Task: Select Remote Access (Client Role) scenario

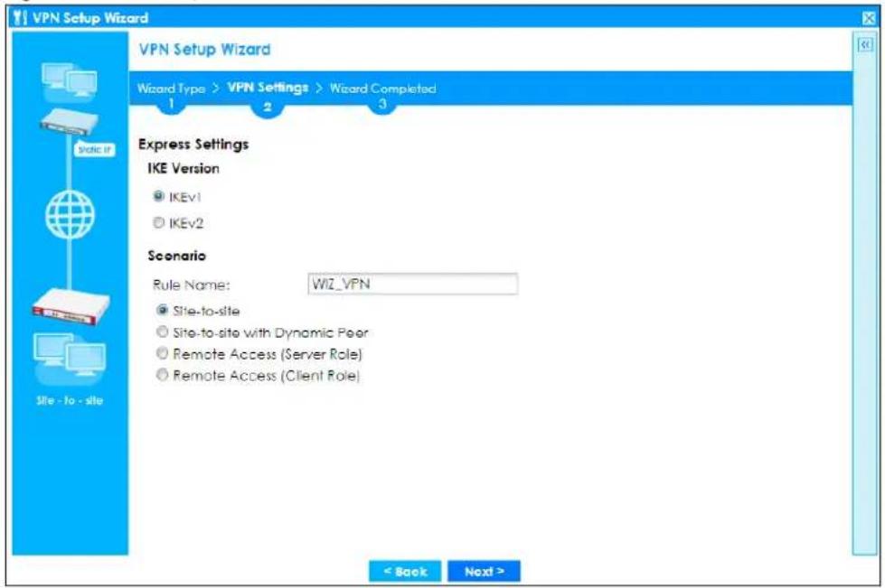Action: [163, 375]
